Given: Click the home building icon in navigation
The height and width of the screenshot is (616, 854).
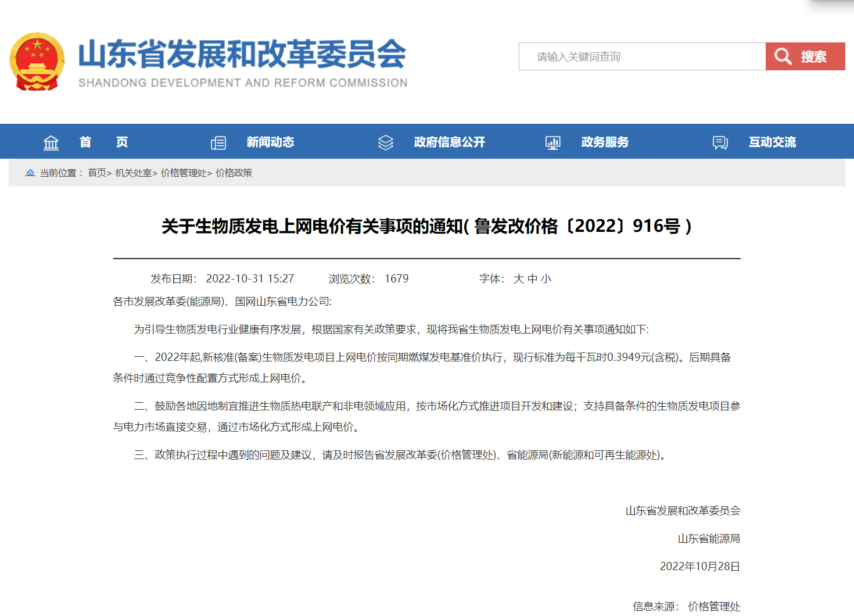Looking at the screenshot, I should pos(51,142).
